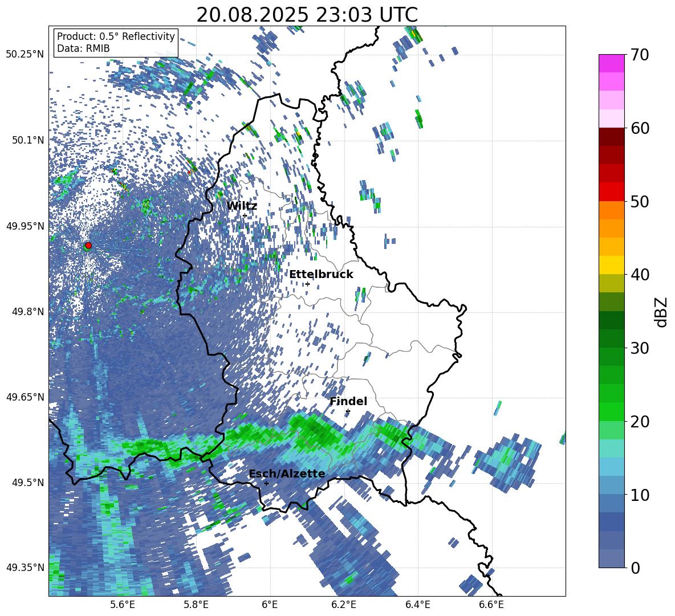Click the 49.8°N latitude tick label

[27, 312]
